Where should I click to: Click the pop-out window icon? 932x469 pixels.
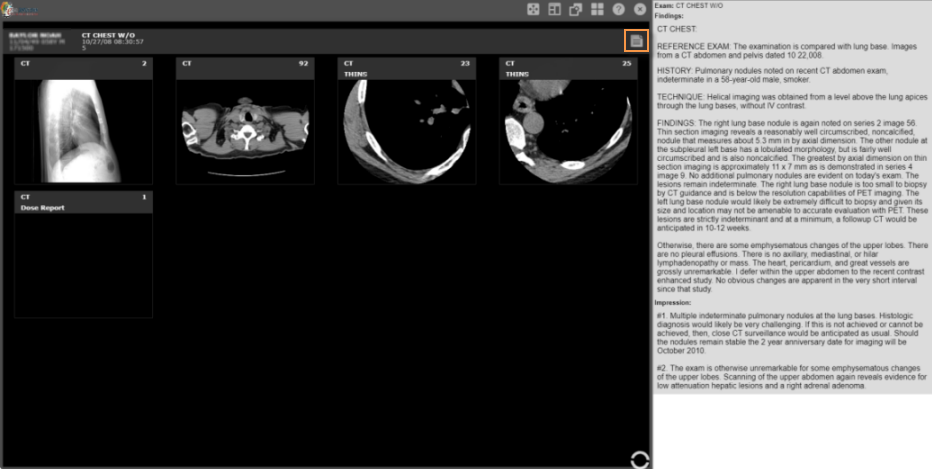click(575, 9)
